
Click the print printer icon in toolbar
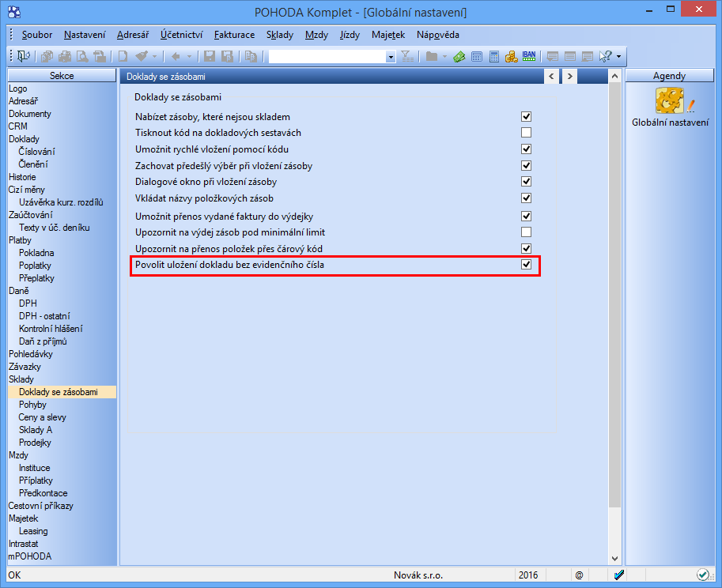(65, 57)
